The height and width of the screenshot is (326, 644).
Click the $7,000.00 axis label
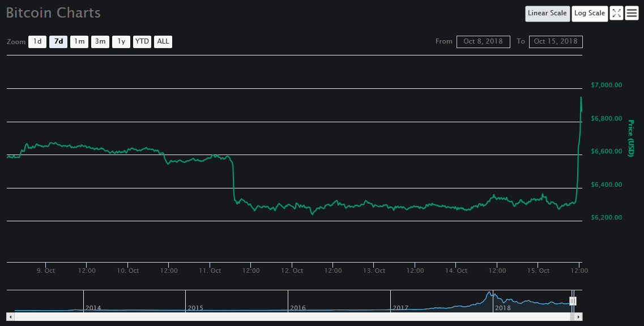[606, 85]
